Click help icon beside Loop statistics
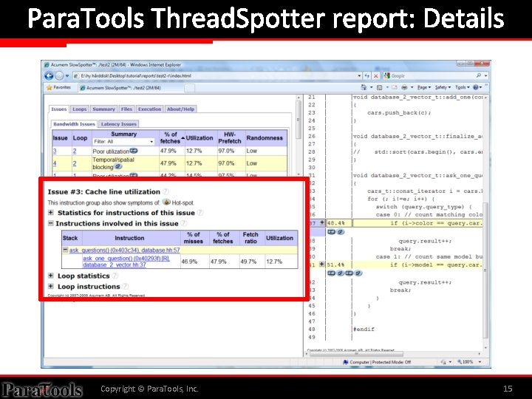This screenshot has height=399, width=532. point(115,276)
